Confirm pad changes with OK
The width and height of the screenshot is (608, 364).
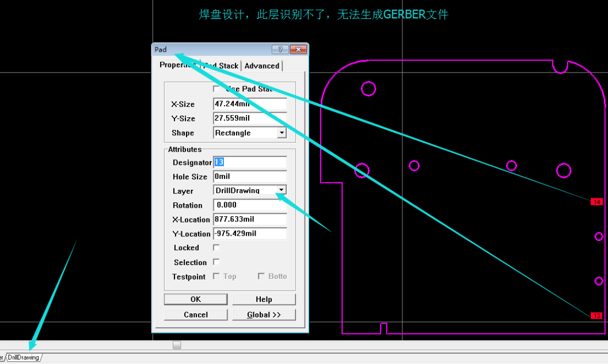pyautogui.click(x=195, y=299)
